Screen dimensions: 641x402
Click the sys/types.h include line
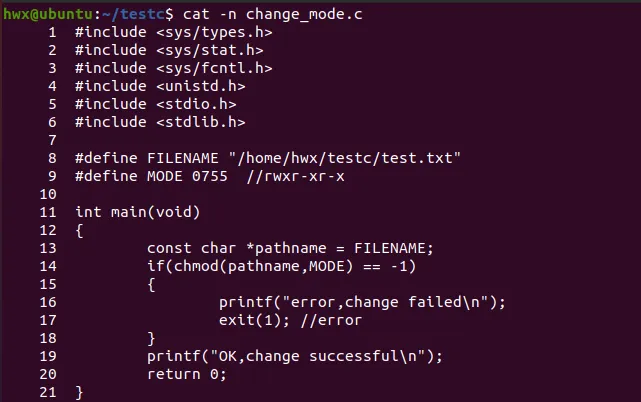tap(173, 32)
